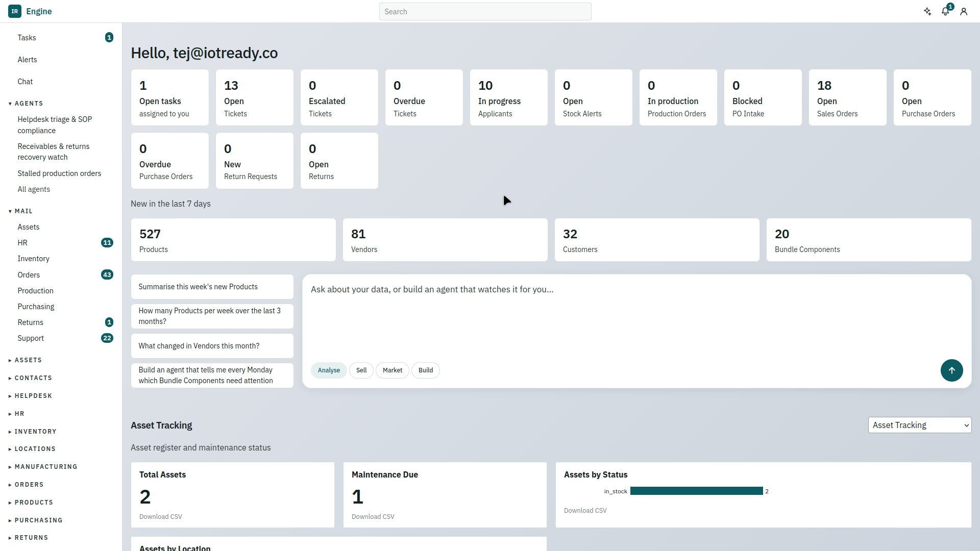This screenshot has width=980, height=551.
Task: Open the 0 New Return Requests card
Action: coord(254,161)
